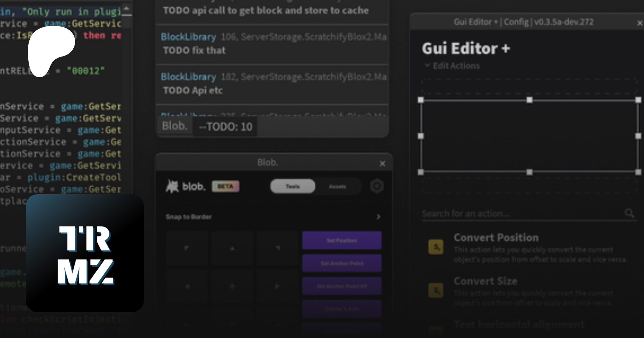Switch to the Assets toggle in Blob
The width and height of the screenshot is (644, 338).
[337, 186]
